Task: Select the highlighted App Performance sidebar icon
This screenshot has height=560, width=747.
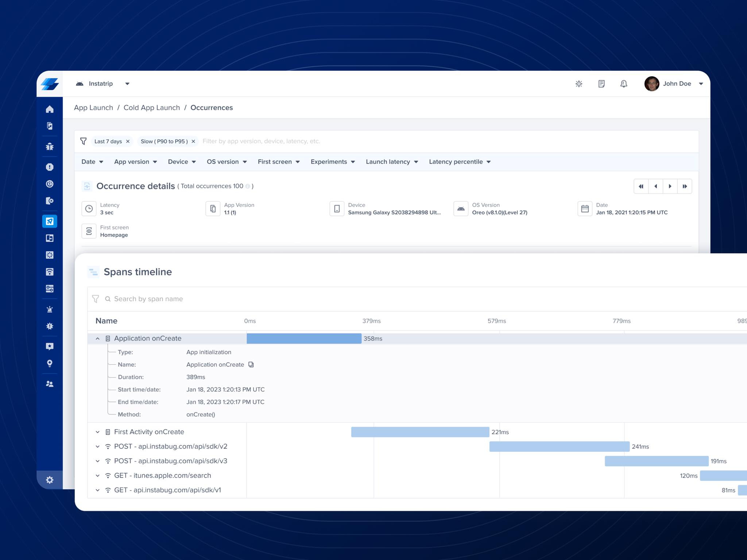Action: pos(50,221)
